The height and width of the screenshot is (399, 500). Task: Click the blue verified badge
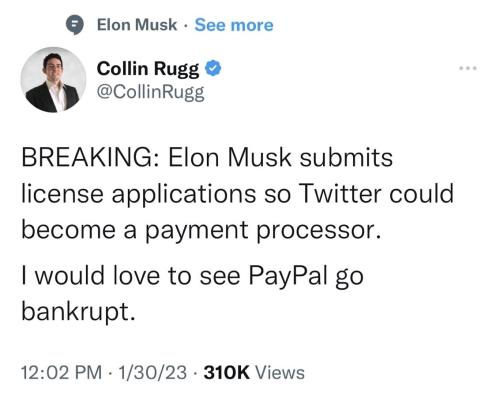tap(213, 69)
